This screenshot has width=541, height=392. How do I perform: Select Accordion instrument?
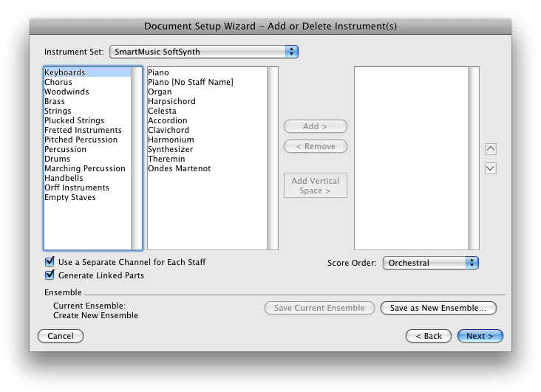pyautogui.click(x=208, y=120)
